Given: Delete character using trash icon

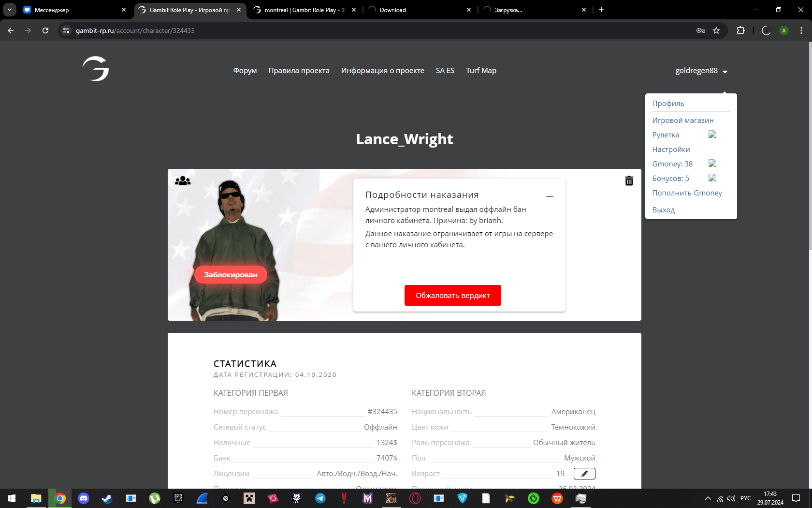Looking at the screenshot, I should click(x=629, y=181).
